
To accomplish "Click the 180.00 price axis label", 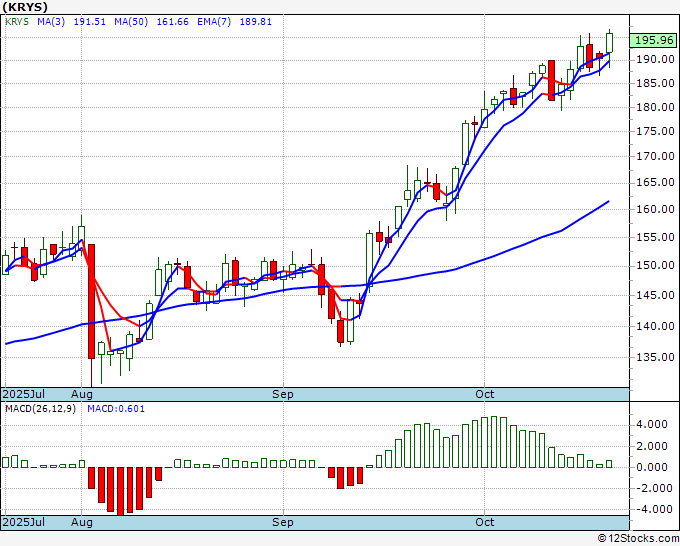I will [655, 107].
